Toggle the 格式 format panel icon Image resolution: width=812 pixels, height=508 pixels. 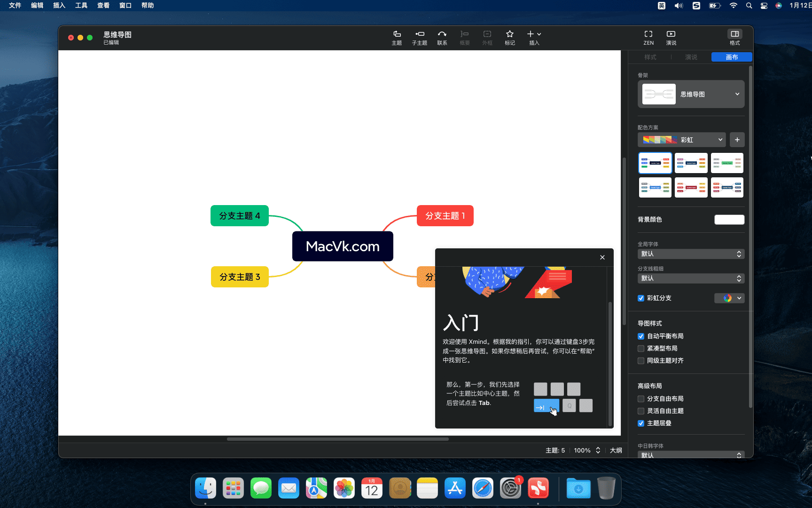pos(735,38)
